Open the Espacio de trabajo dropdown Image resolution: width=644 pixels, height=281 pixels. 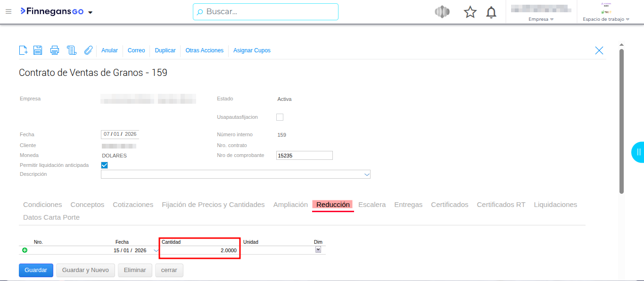(606, 19)
